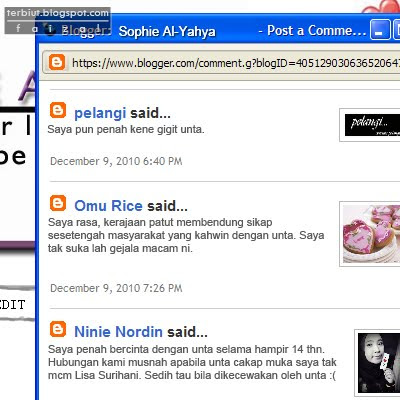
Task: Click the Sophie Al-Yahya window title
Action: coord(167,32)
